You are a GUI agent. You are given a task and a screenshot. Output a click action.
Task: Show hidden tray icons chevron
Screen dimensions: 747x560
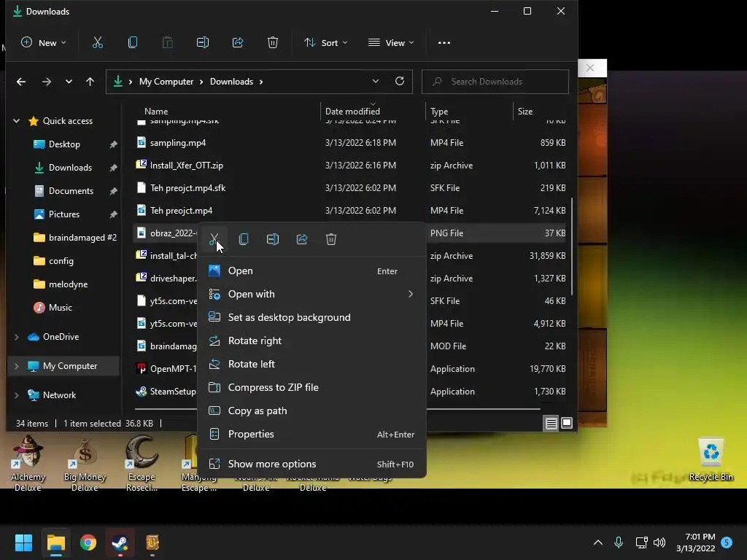[598, 542]
